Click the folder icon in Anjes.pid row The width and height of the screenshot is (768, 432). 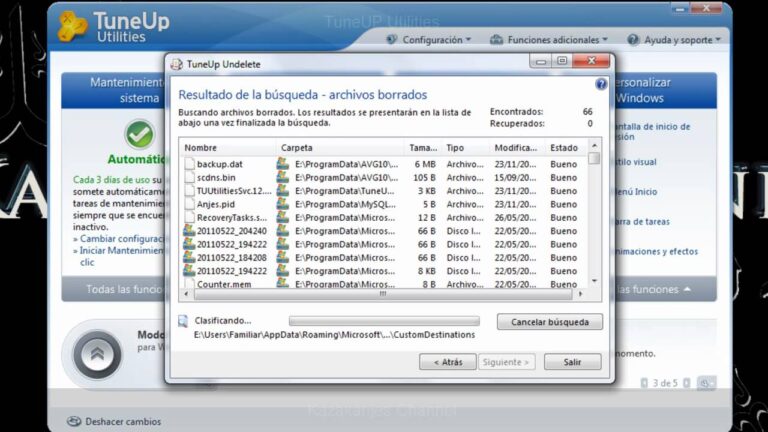(283, 204)
